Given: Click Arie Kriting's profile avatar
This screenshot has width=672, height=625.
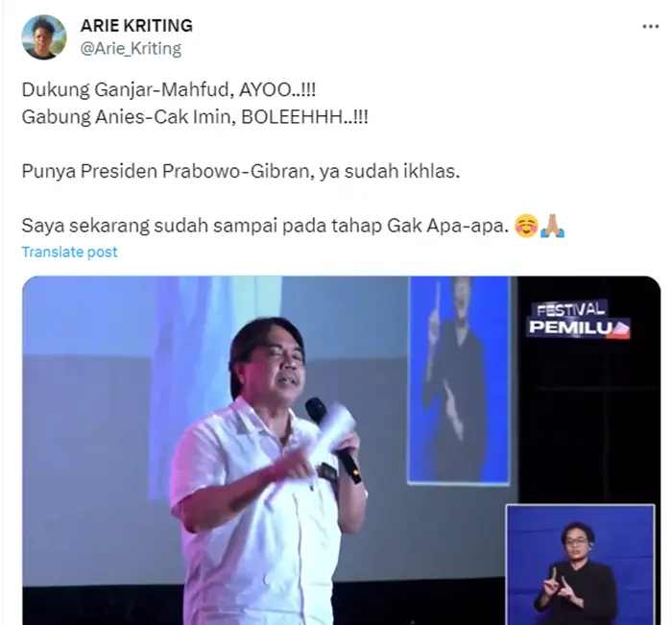Looking at the screenshot, I should (44, 37).
